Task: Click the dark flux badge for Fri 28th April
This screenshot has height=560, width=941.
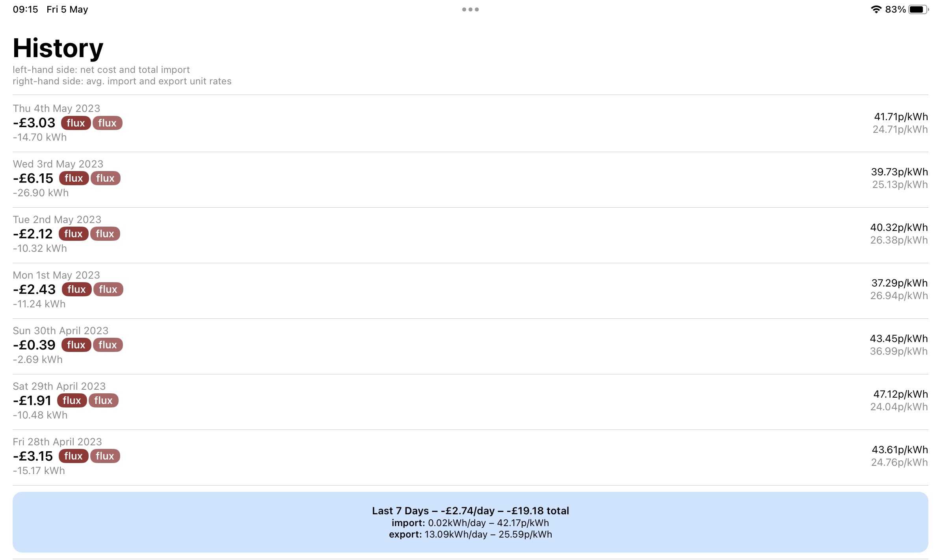Action: click(73, 456)
